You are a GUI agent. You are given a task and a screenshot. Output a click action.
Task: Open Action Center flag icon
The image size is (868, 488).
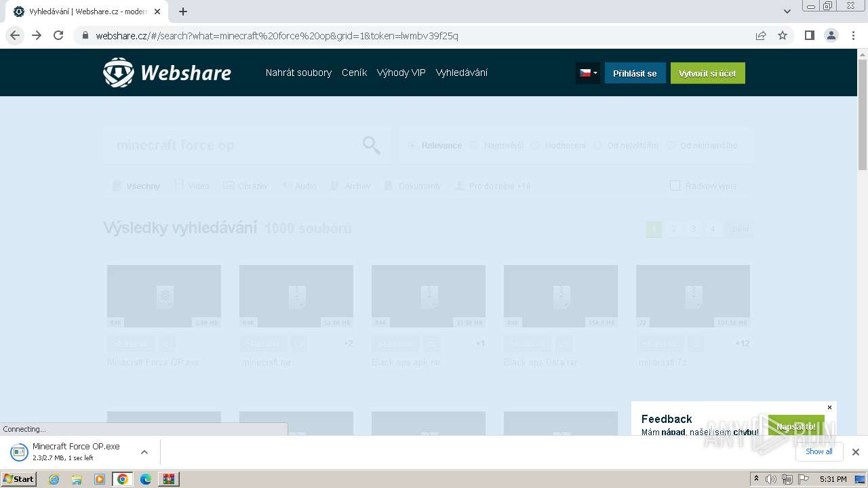(804, 479)
